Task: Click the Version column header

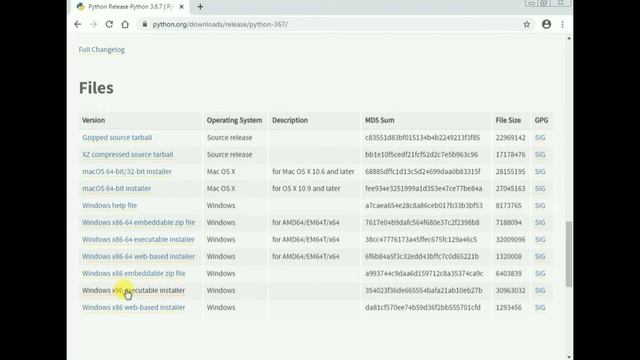Action: pyautogui.click(x=93, y=120)
